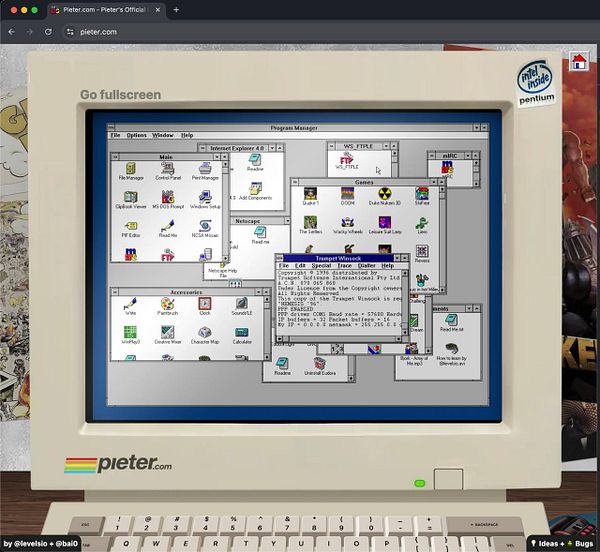Click Trumpet Winsock horizontal scroll-right arrow
Screen dimensions: 600x552
point(398,339)
